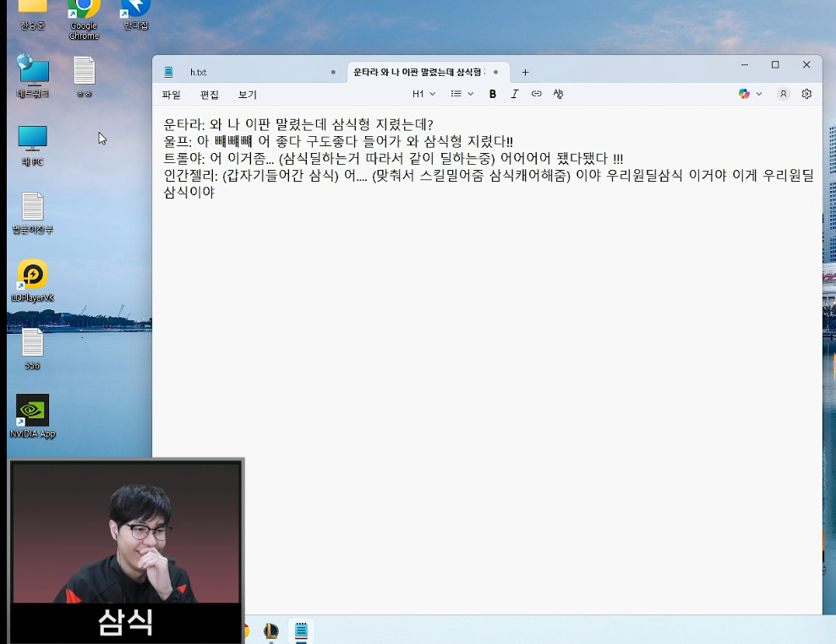This screenshot has height=644, width=836.
Task: Toggle bold formatting in Notepad
Action: [493, 94]
